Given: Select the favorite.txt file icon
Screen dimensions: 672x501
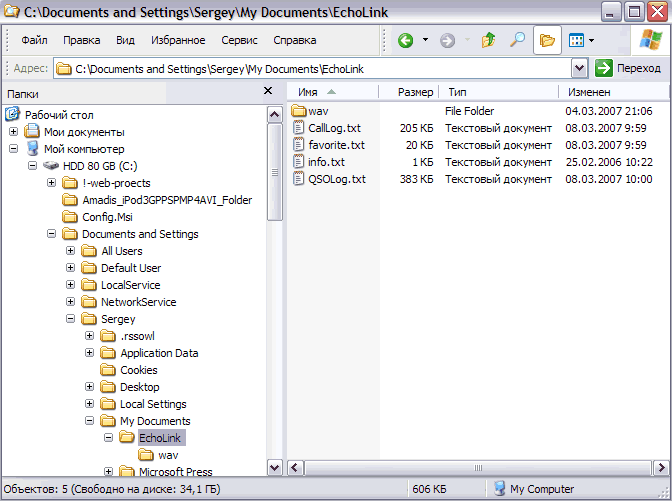Looking at the screenshot, I should (298, 145).
